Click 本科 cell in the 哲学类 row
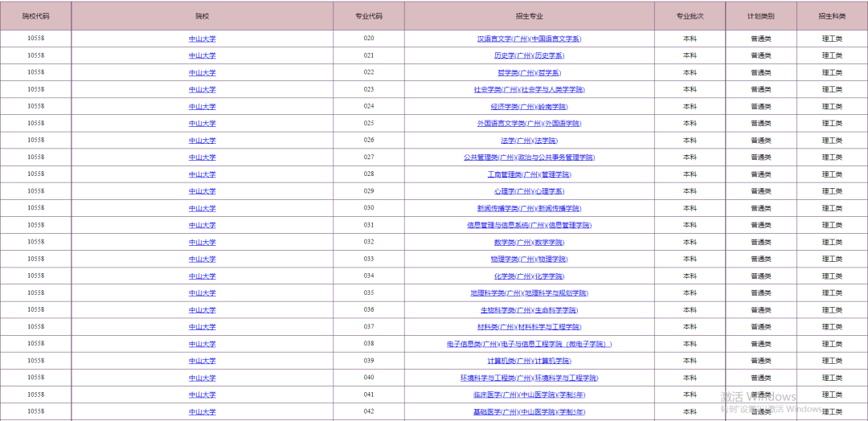Viewport: 868px width, 421px height. point(690,72)
